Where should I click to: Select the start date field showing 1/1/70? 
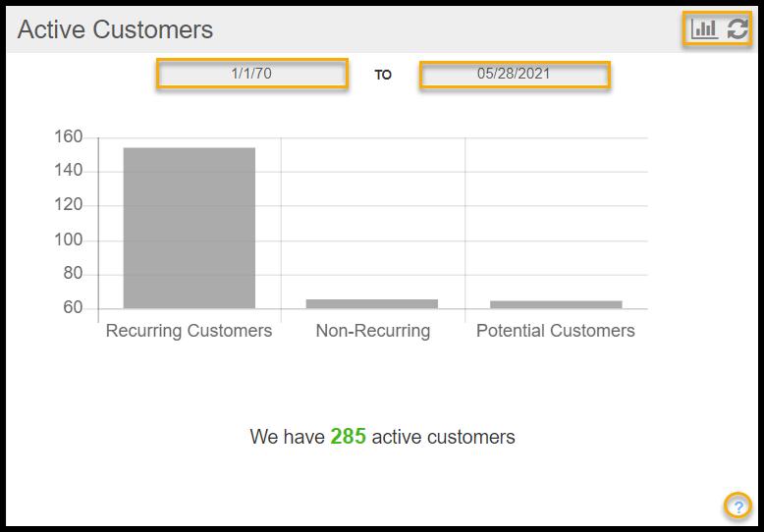[x=251, y=74]
